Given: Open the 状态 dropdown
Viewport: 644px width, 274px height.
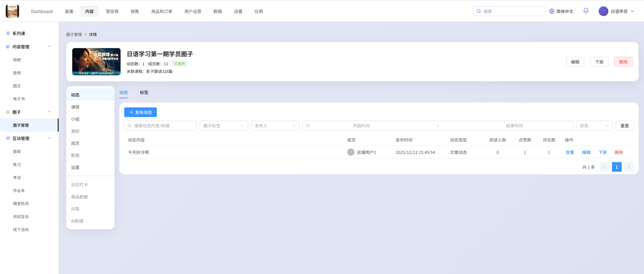Looking at the screenshot, I should [x=594, y=126].
